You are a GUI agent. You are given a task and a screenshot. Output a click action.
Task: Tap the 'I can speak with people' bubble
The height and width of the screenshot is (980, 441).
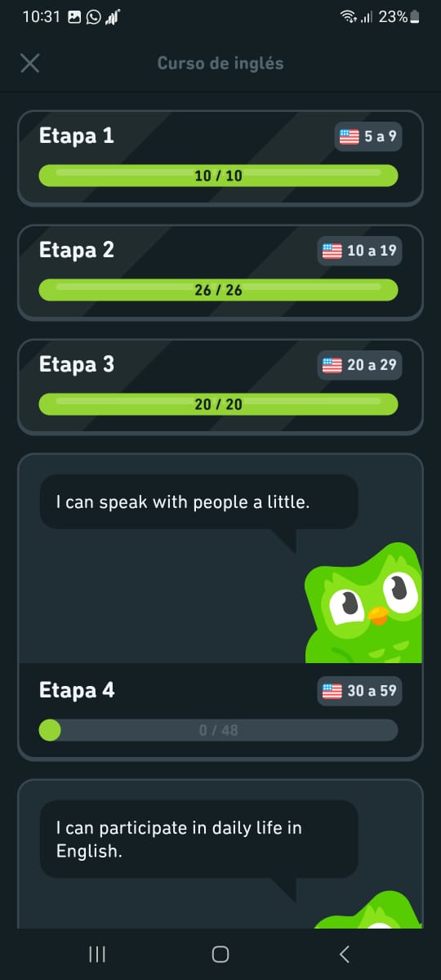[x=198, y=502]
